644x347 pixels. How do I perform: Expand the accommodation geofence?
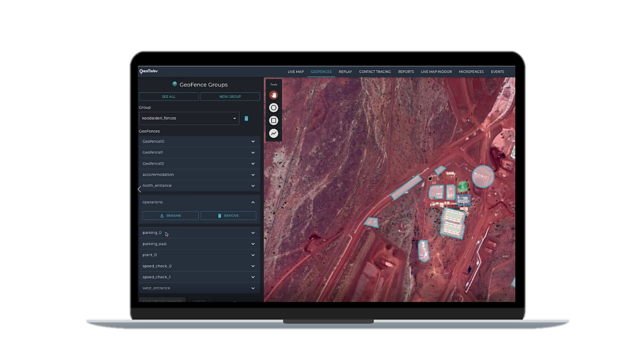[x=199, y=175]
